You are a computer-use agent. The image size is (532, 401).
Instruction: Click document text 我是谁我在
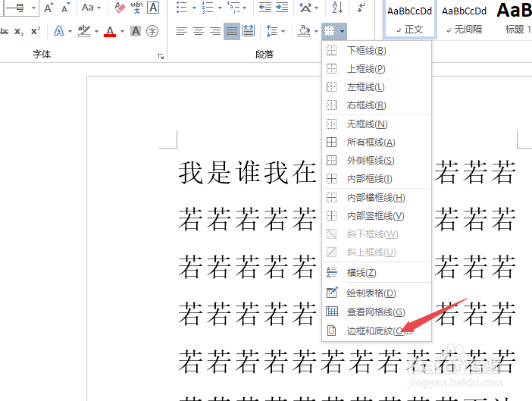tap(248, 173)
